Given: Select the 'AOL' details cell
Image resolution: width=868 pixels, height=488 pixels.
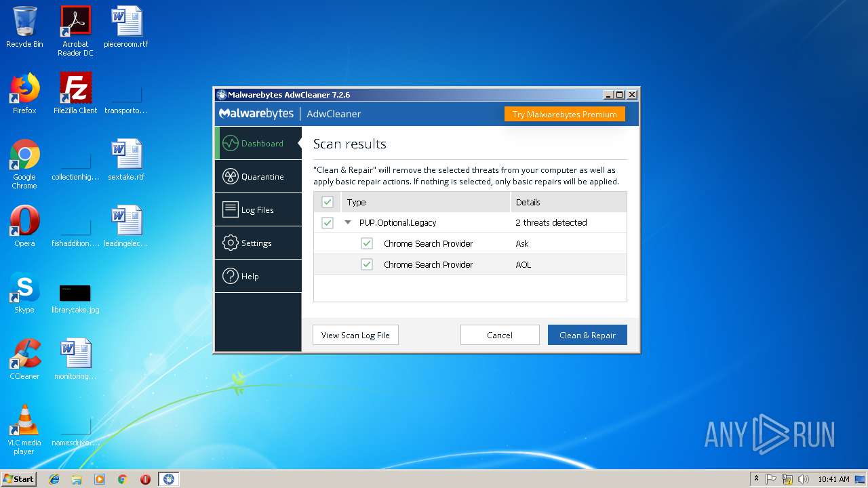Looking at the screenshot, I should click(524, 264).
